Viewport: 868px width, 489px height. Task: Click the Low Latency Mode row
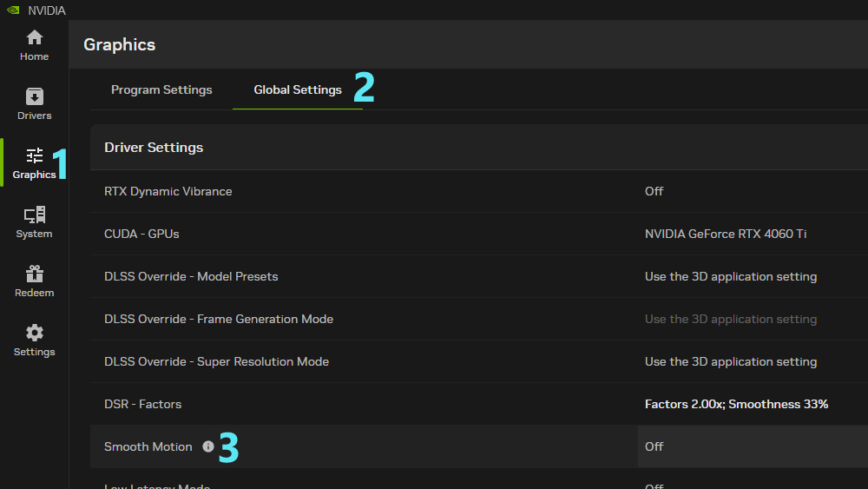157,485
